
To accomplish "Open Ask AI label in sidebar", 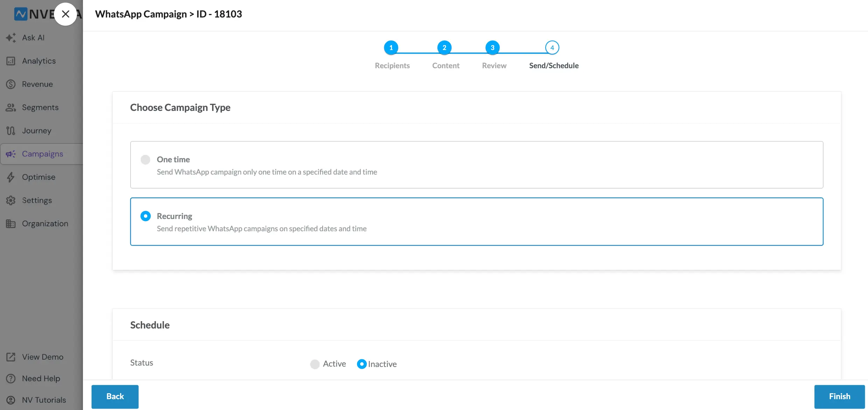I will 33,37.
